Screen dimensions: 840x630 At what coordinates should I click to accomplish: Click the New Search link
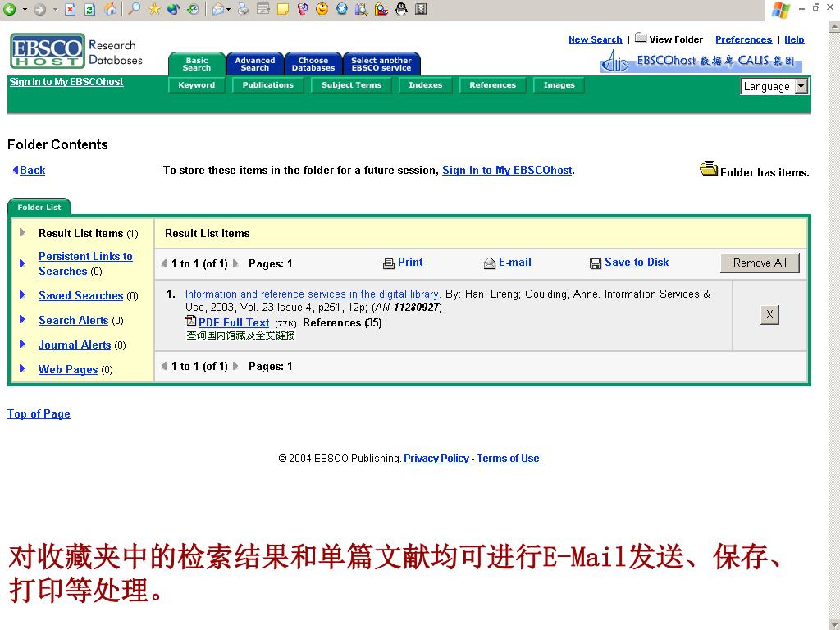(596, 39)
